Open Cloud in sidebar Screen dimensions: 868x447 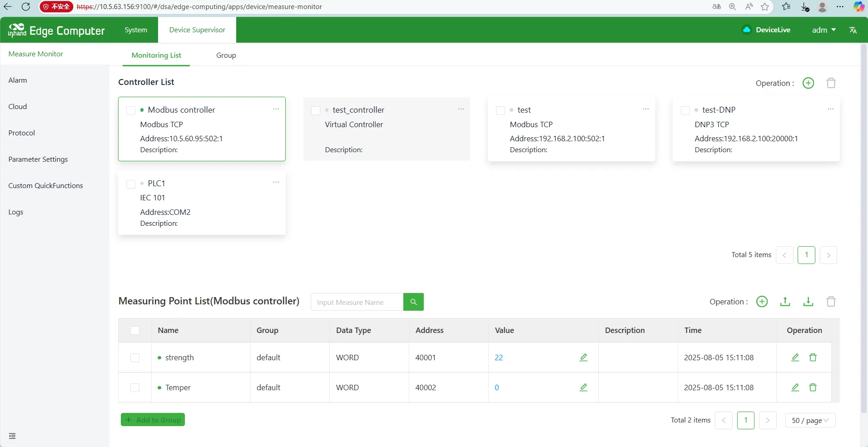pos(18,107)
